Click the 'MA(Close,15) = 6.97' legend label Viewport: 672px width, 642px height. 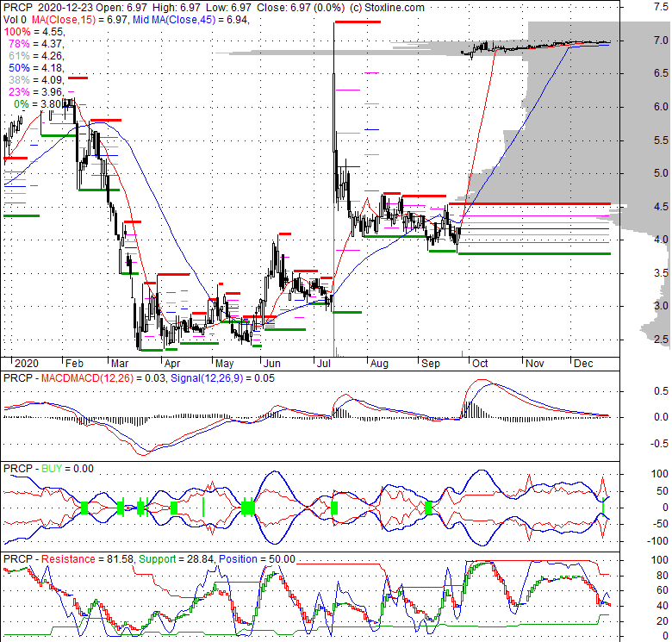click(80, 19)
